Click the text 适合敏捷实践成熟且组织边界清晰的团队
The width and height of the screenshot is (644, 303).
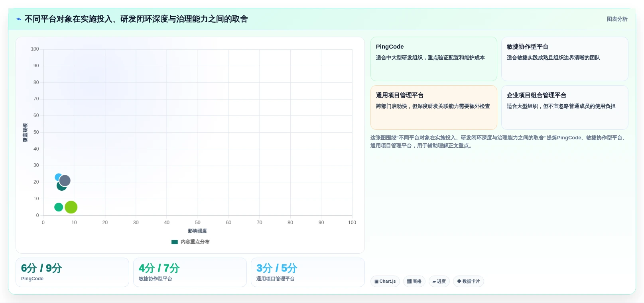click(553, 58)
